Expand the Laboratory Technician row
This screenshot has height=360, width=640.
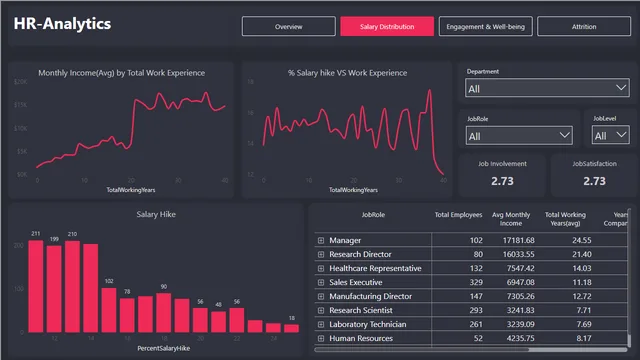321,324
